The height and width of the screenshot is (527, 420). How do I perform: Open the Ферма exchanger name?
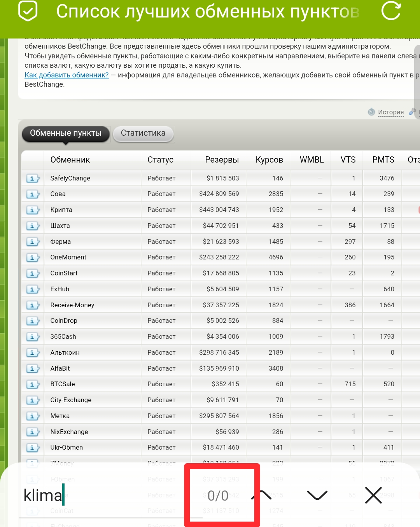[x=60, y=242]
